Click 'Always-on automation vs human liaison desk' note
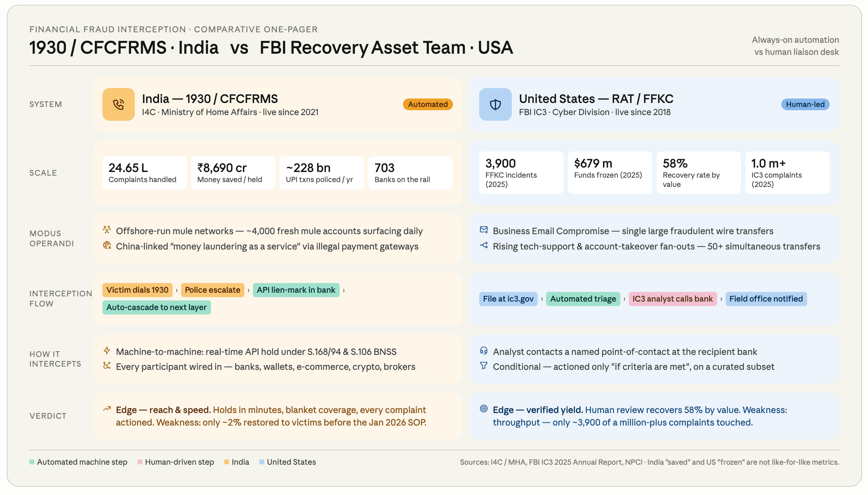 (795, 46)
